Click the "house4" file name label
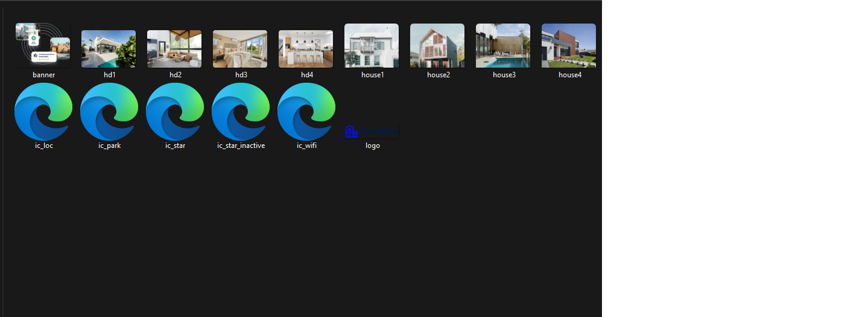Screen dimensions: 868x317 (x=569, y=75)
